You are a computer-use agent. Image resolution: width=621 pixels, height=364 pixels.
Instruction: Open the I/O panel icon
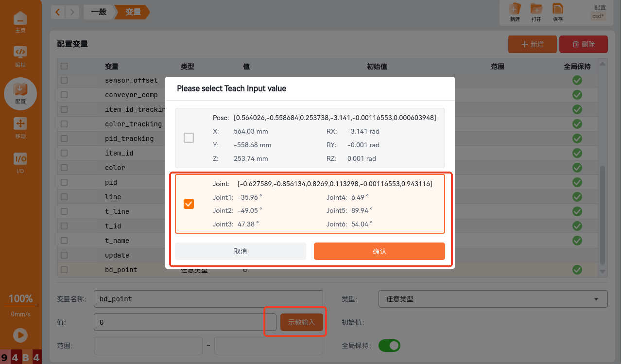(20, 161)
